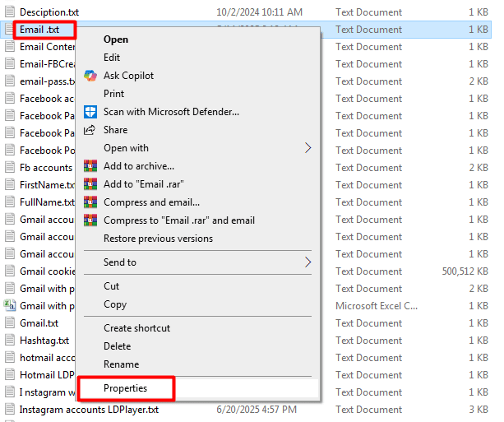This screenshot has width=504, height=422.
Task: Click the Hashtag.txt file icon
Action: [x=10, y=340]
